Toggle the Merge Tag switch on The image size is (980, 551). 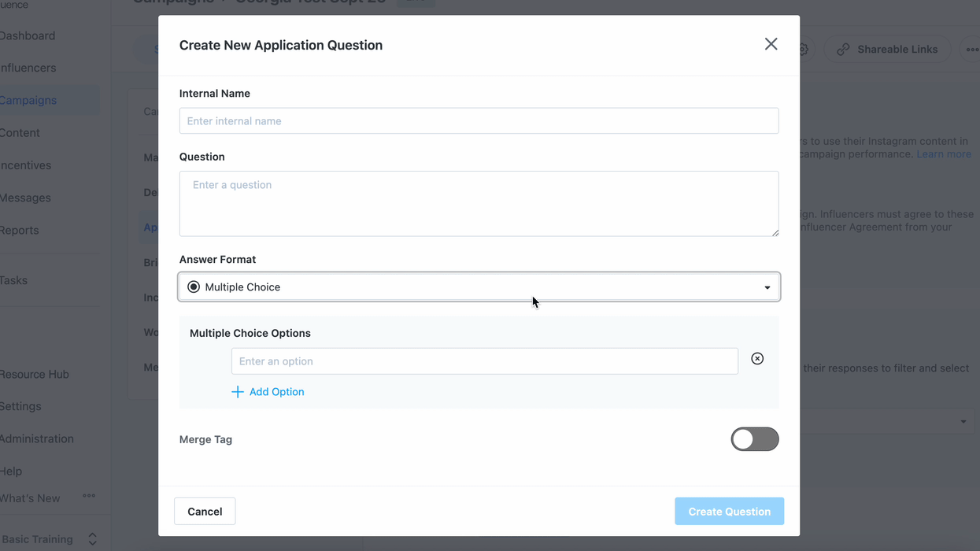point(754,439)
